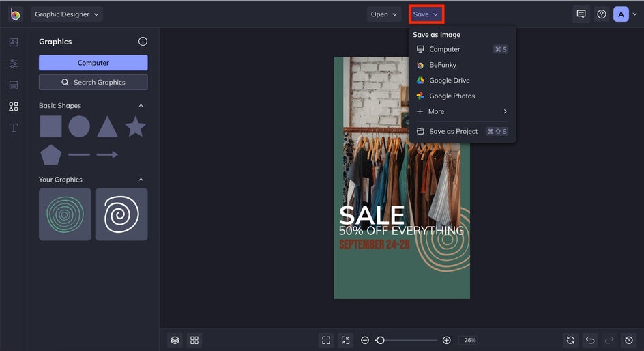Image resolution: width=644 pixels, height=351 pixels.
Task: Select Save as Project option
Action: click(453, 131)
